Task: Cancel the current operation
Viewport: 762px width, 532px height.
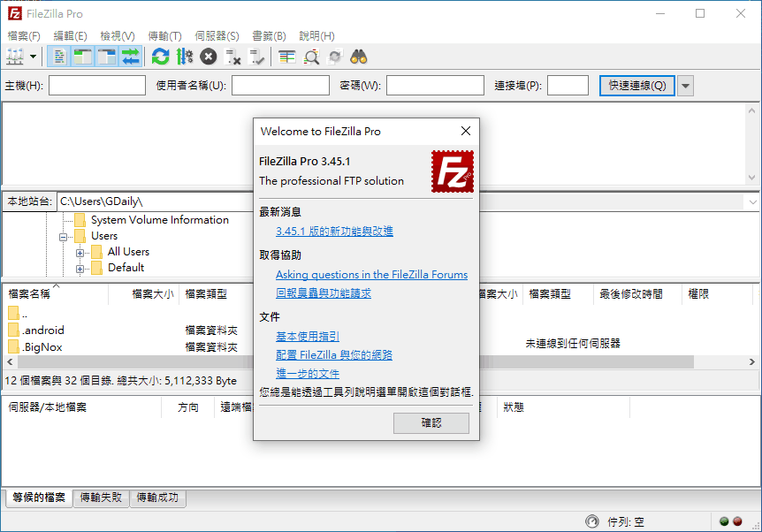Action: click(209, 57)
